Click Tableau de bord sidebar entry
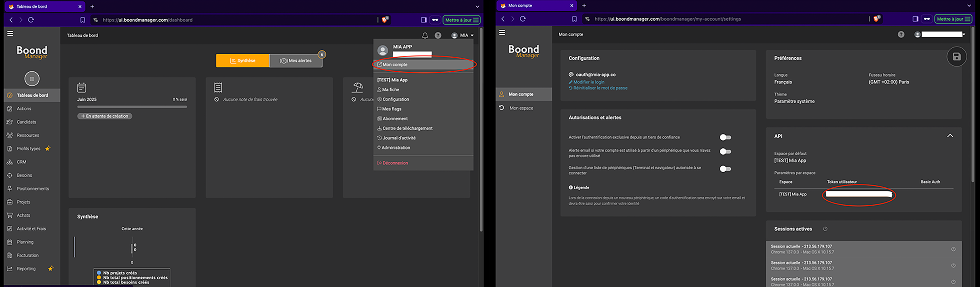980x287 pixels. click(x=32, y=95)
